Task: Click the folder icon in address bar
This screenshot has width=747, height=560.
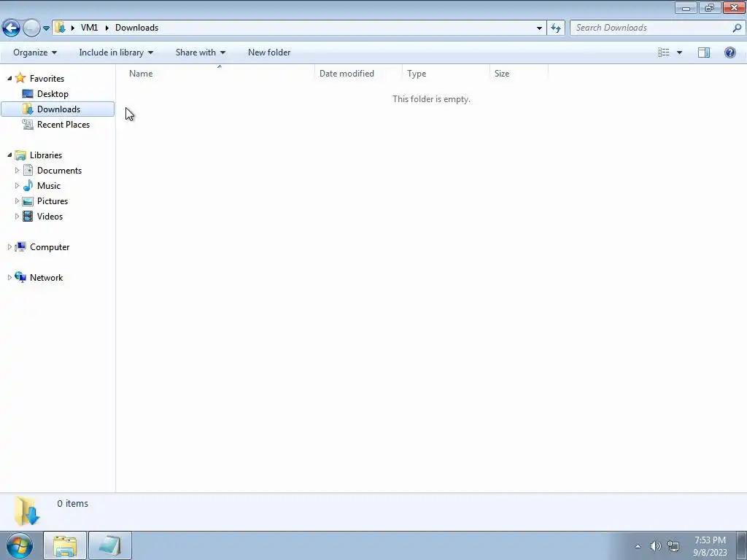Action: (x=60, y=28)
